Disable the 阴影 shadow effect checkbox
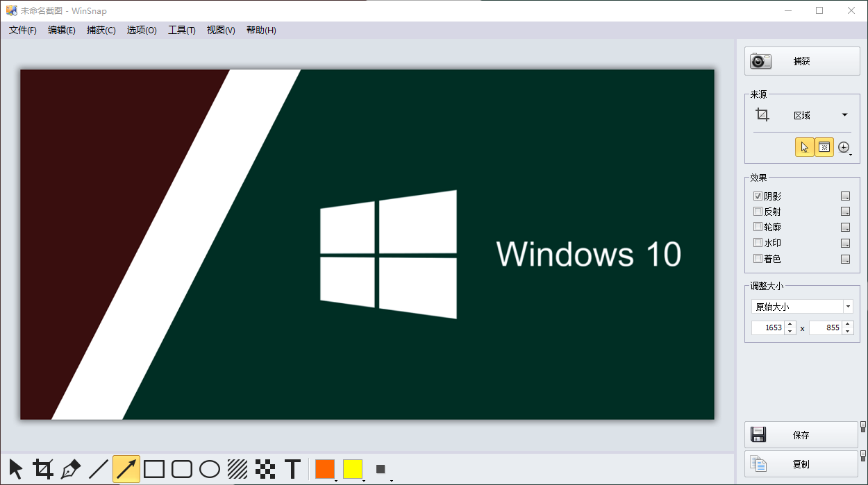 pos(758,196)
